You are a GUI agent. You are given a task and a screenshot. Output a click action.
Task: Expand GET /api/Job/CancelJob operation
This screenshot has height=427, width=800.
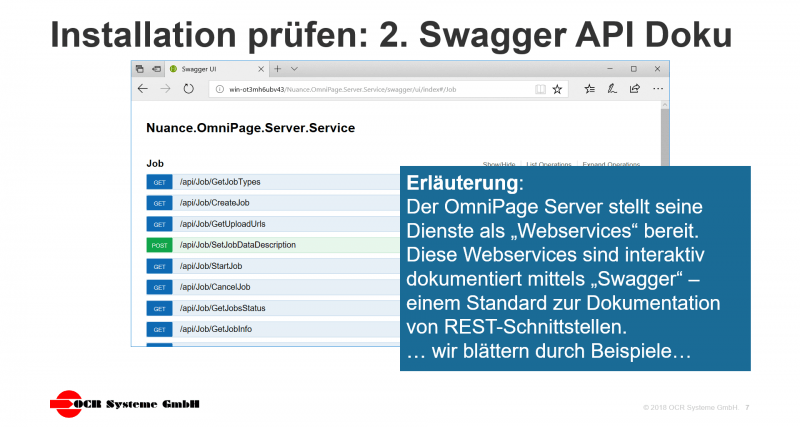click(x=273, y=287)
